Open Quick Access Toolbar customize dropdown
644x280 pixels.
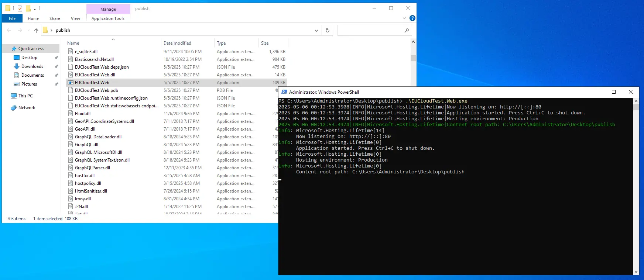coord(35,8)
